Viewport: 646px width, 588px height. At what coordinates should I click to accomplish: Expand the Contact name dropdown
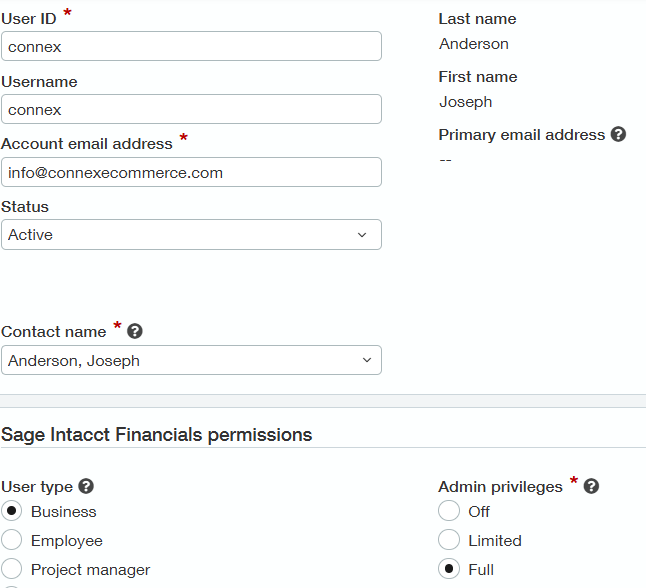192,360
